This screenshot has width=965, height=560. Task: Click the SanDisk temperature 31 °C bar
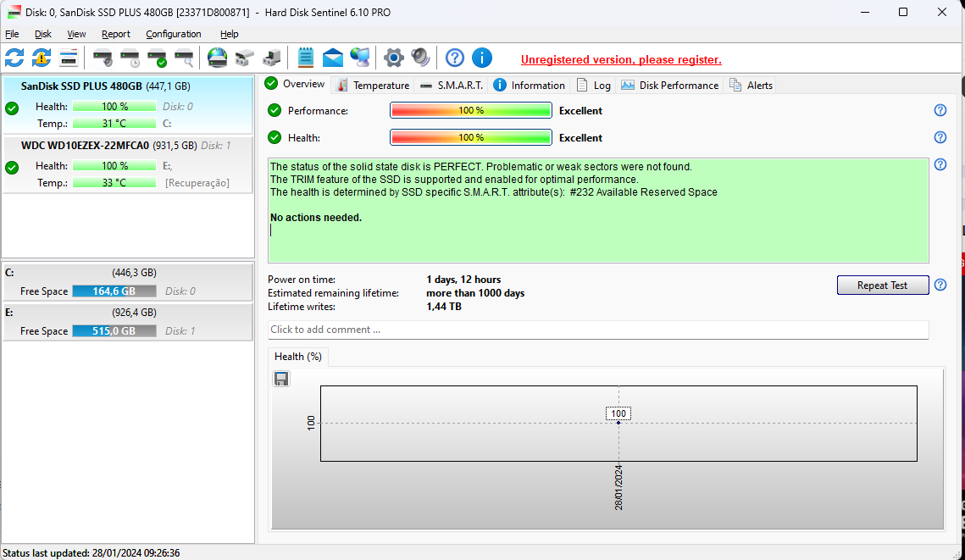click(114, 124)
